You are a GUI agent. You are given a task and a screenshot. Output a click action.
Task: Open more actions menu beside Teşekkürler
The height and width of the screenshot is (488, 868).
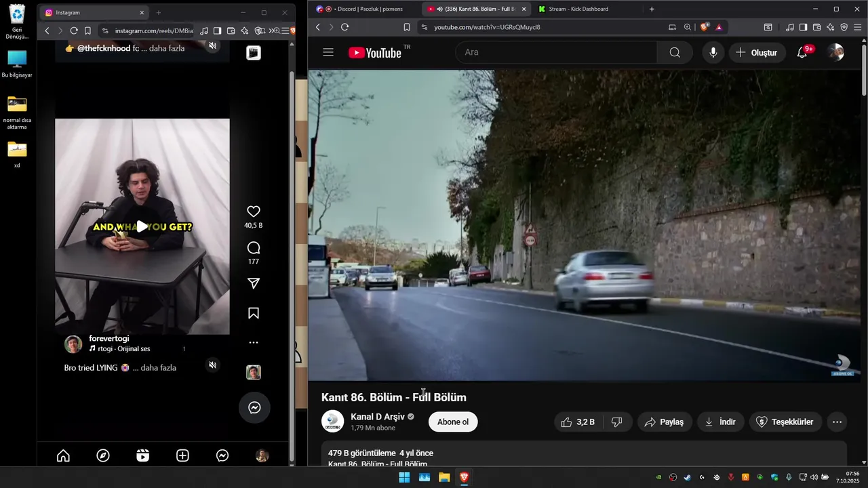837,422
